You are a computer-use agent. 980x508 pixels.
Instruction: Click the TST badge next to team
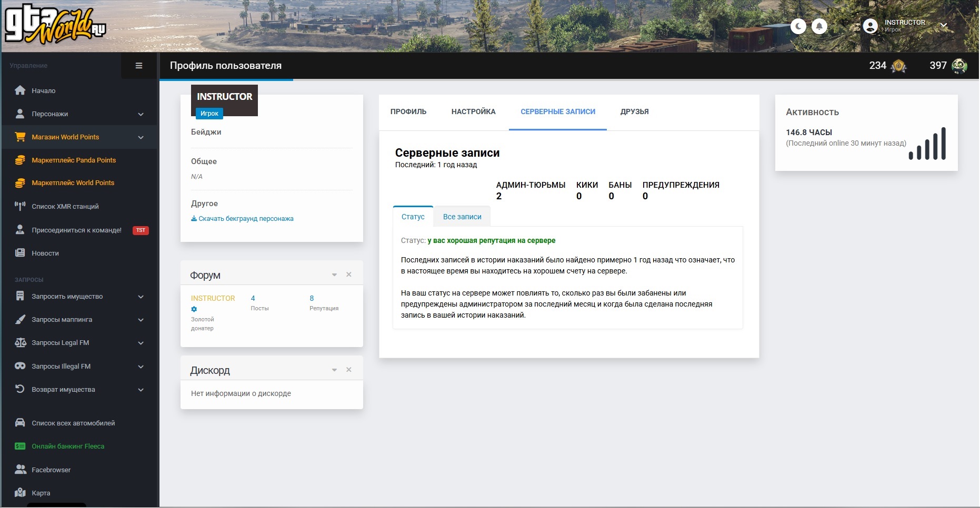[141, 230]
